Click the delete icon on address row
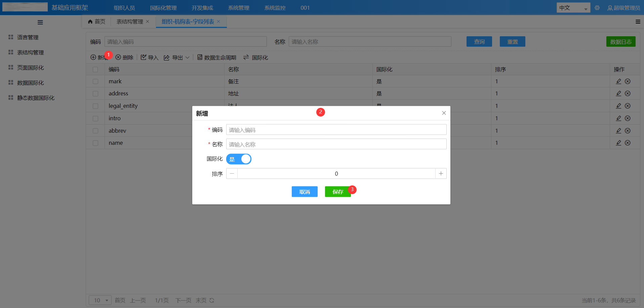 click(627, 93)
